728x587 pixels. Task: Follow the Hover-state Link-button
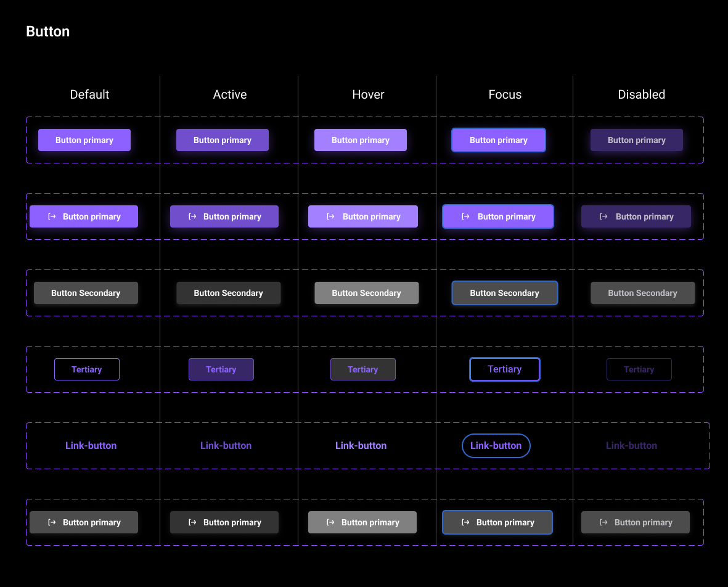click(x=361, y=446)
